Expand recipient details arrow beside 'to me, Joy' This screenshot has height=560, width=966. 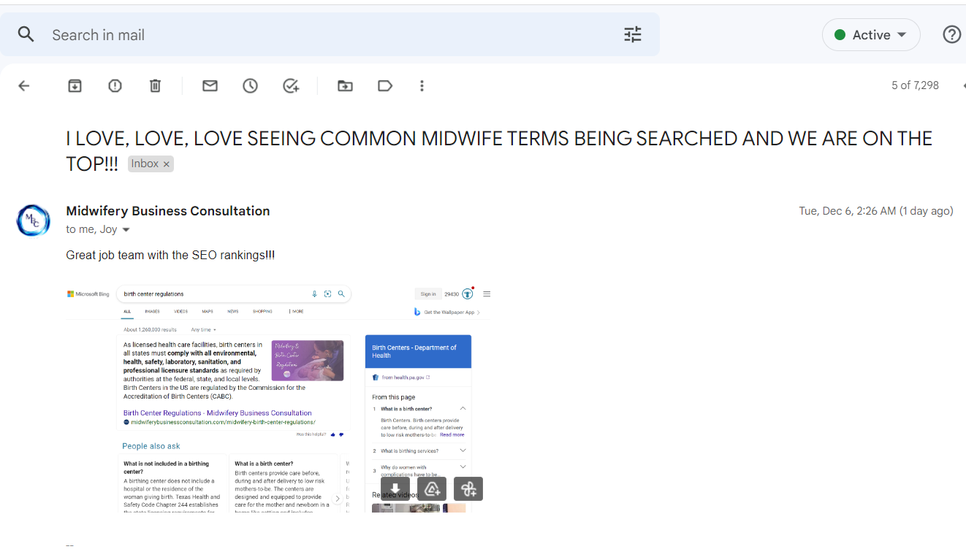pyautogui.click(x=126, y=230)
